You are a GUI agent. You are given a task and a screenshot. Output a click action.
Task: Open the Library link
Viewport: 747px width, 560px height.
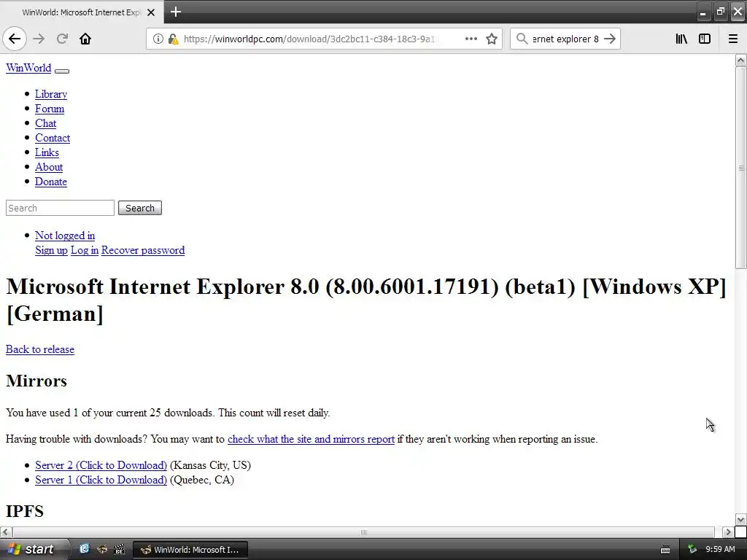pos(51,94)
